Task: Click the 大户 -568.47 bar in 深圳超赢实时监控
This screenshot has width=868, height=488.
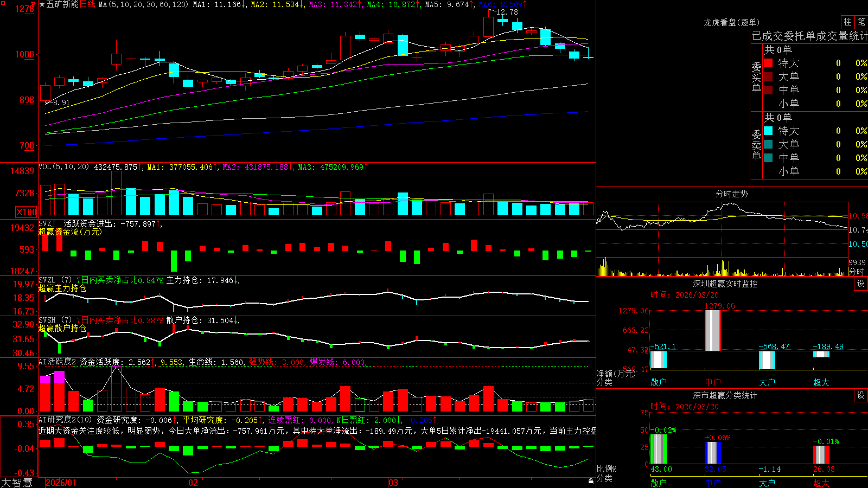Action: tap(767, 361)
